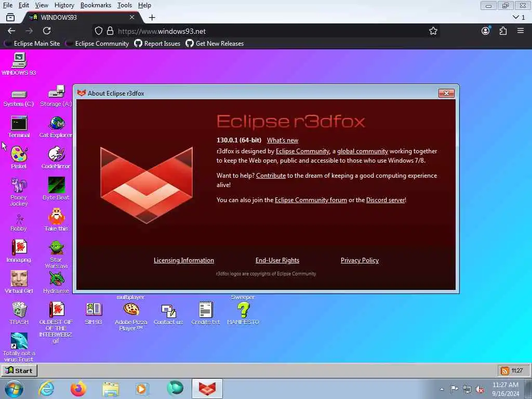The width and height of the screenshot is (532, 399).
Task: Open the Edit menu
Action: (24, 5)
